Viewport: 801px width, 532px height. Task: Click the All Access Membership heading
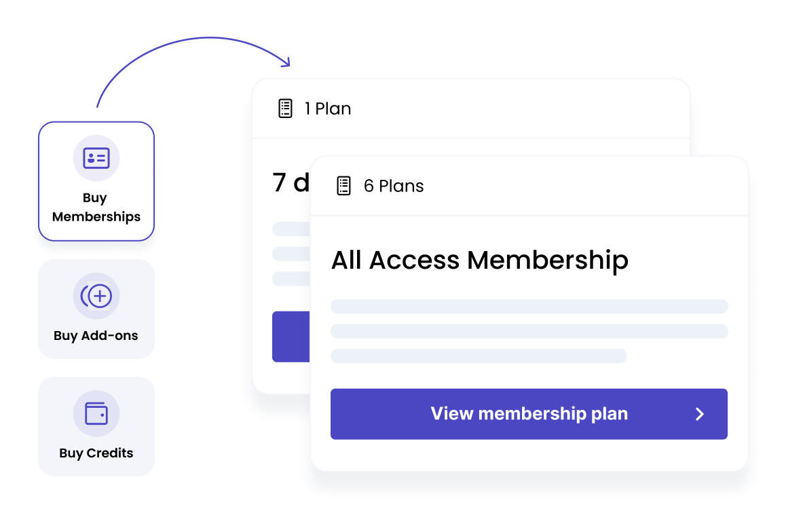(479, 261)
